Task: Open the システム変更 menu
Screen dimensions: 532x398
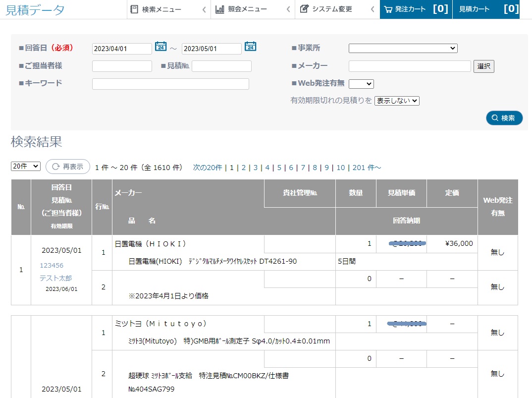Action: (x=337, y=9)
